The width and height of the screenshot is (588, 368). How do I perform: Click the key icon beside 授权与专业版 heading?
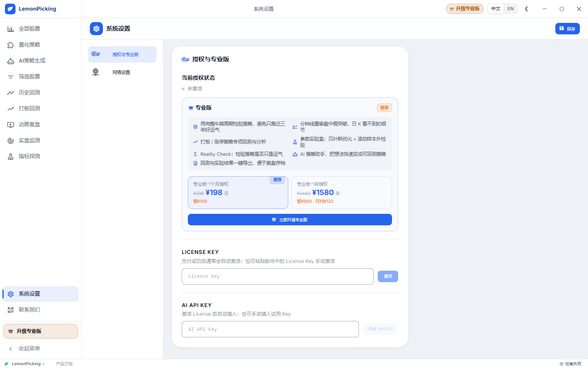coord(185,59)
